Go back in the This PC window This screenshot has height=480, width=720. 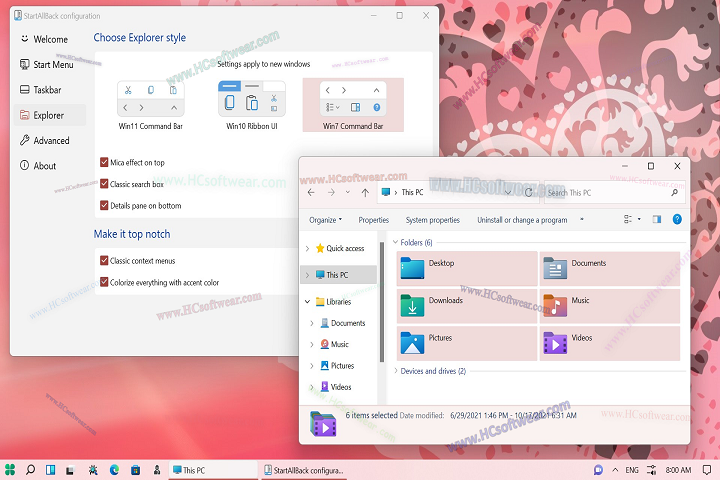pyautogui.click(x=311, y=192)
